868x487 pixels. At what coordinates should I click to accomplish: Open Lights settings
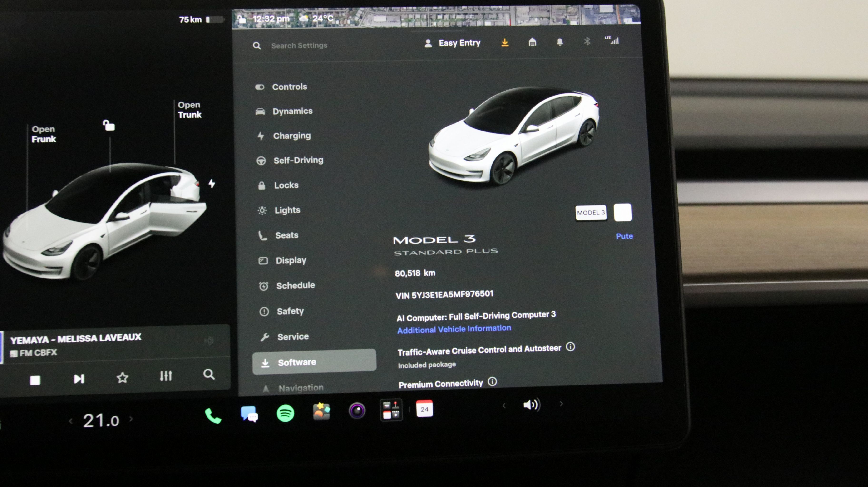coord(279,210)
